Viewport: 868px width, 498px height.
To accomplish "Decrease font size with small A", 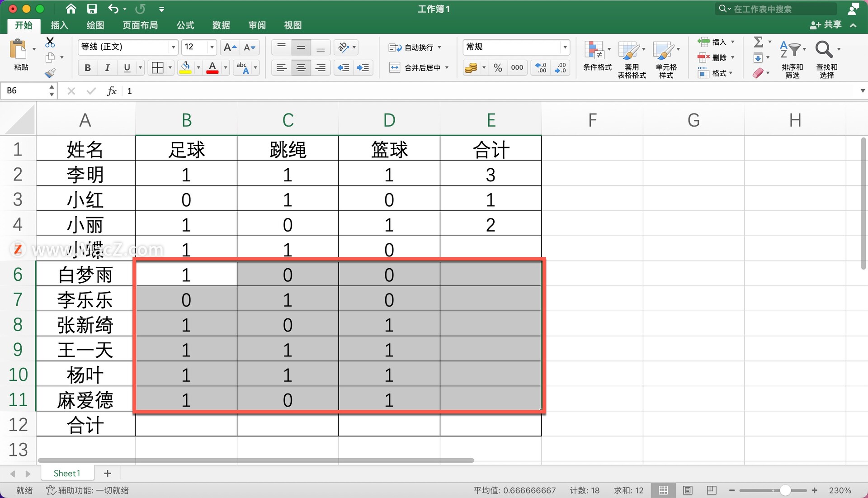I will (x=249, y=47).
